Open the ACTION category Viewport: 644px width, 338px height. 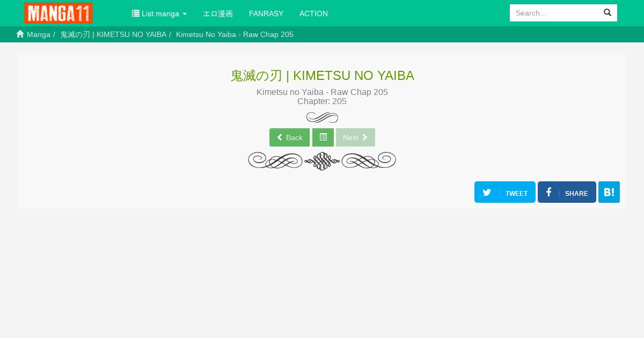[x=313, y=13]
